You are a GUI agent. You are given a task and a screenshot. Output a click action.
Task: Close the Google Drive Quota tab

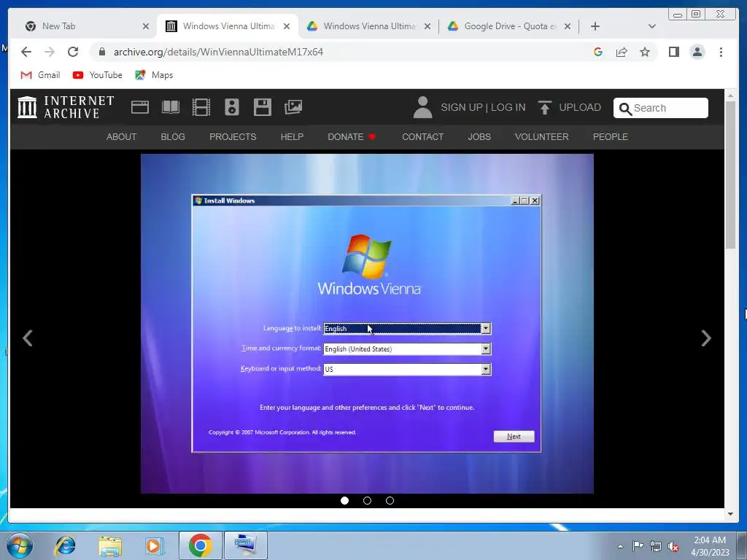click(568, 26)
